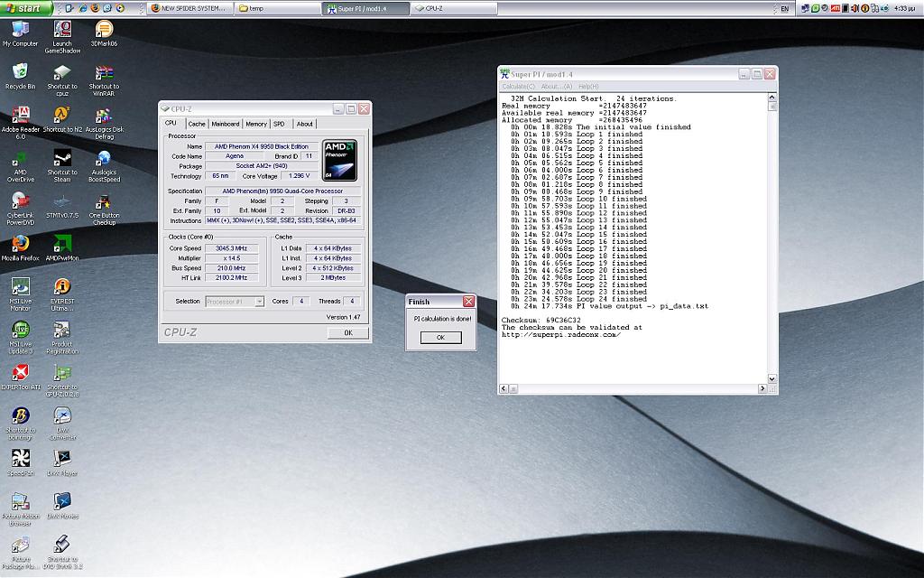The image size is (924, 578).
Task: Open the Help(H) menu in Super PI
Action: [x=588, y=86]
